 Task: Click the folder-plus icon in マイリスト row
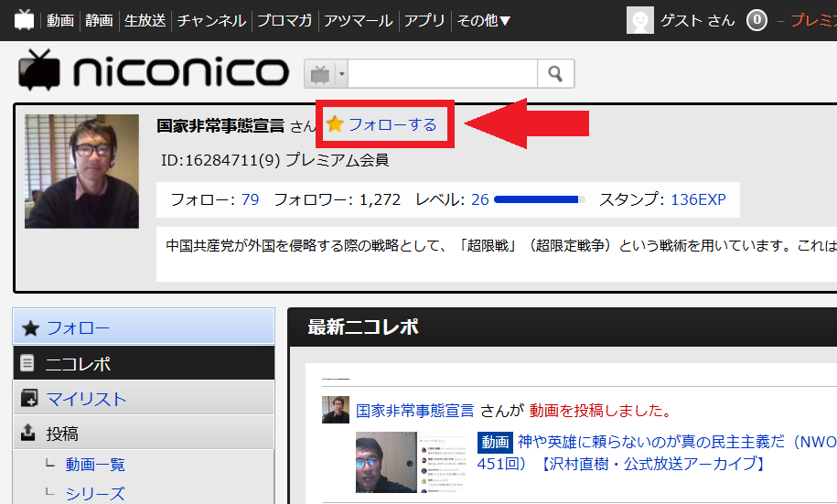tap(29, 398)
